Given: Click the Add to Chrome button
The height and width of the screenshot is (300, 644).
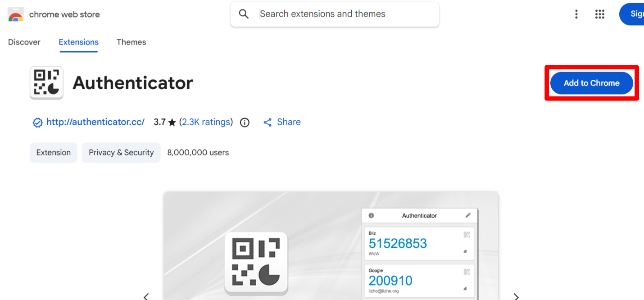Looking at the screenshot, I should tap(592, 83).
